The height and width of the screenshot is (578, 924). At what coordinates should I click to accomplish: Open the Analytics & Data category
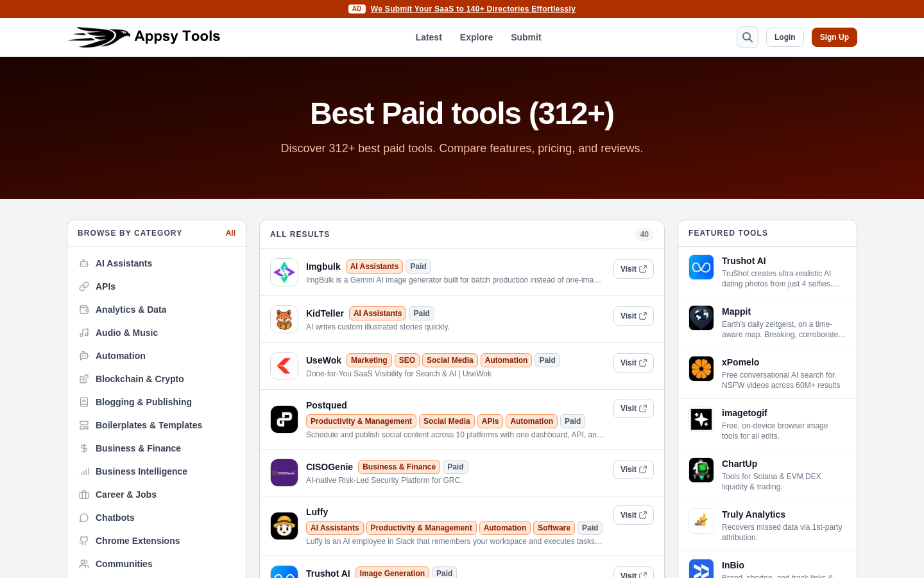[x=131, y=310]
